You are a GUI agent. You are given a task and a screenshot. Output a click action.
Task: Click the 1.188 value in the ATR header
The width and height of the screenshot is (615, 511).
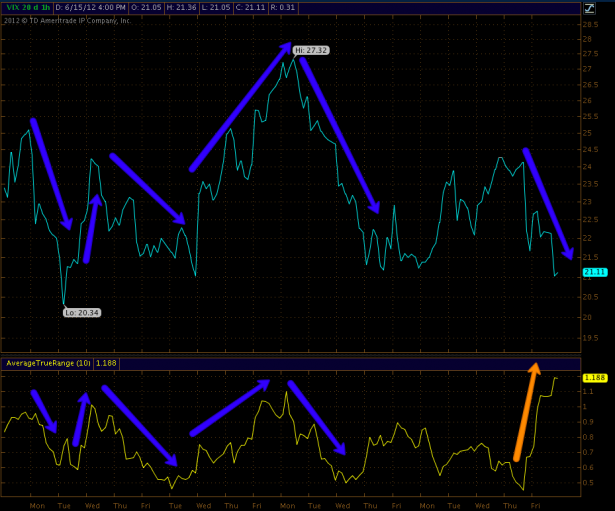pos(104,361)
